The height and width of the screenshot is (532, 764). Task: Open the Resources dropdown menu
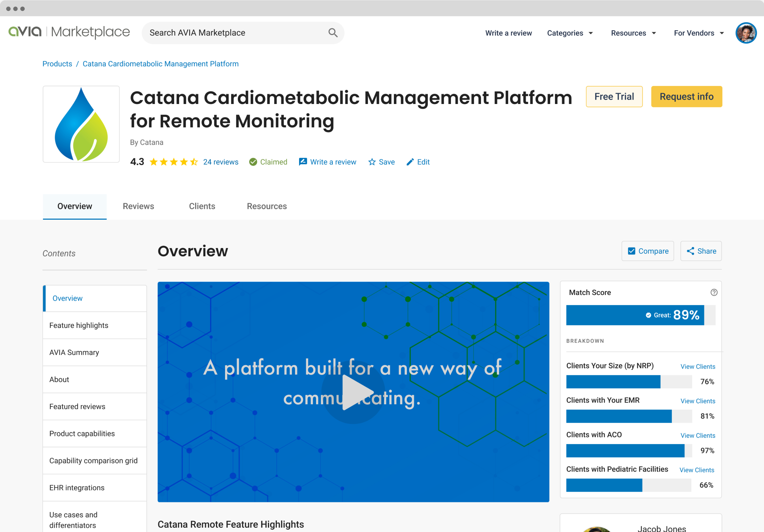pos(633,33)
